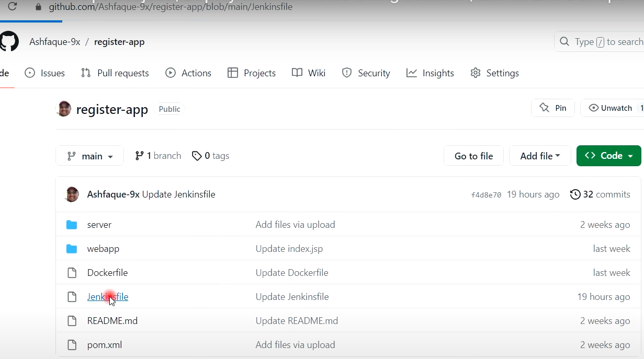Click the Jenkinsfile file icon

coord(72,297)
